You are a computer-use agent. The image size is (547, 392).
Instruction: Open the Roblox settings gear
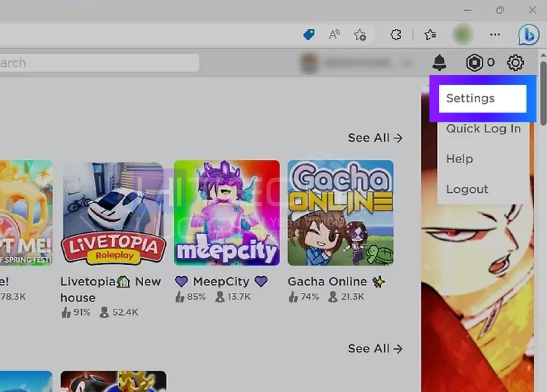click(515, 62)
